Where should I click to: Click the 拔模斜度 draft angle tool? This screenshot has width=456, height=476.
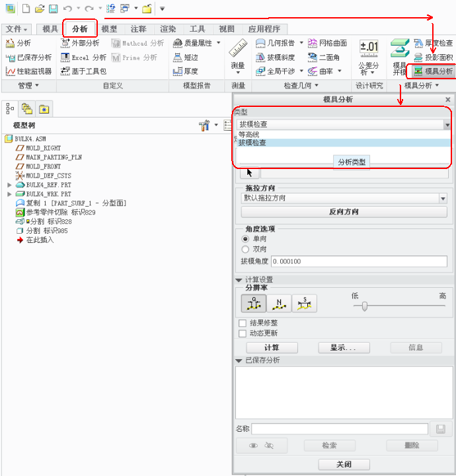click(x=275, y=57)
